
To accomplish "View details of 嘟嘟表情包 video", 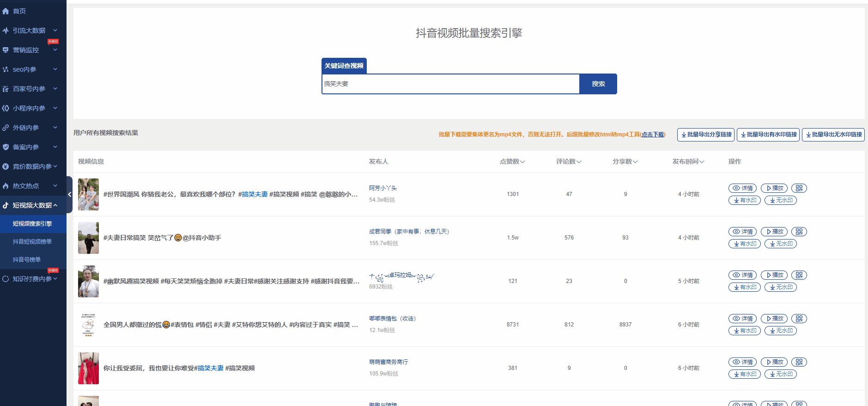I will (x=742, y=319).
